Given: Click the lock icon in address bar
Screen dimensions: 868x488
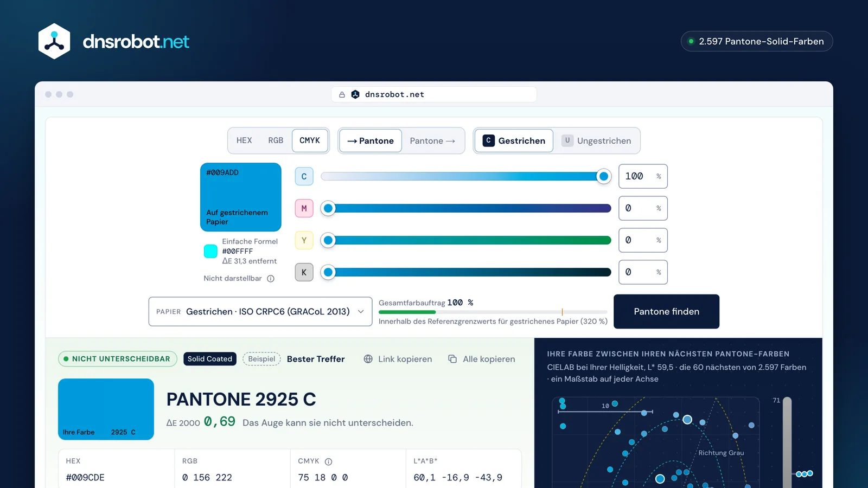Looking at the screenshot, I should point(342,94).
